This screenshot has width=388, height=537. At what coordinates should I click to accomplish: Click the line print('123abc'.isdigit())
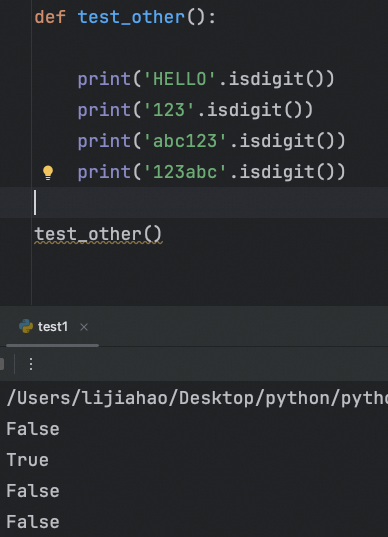(211, 172)
